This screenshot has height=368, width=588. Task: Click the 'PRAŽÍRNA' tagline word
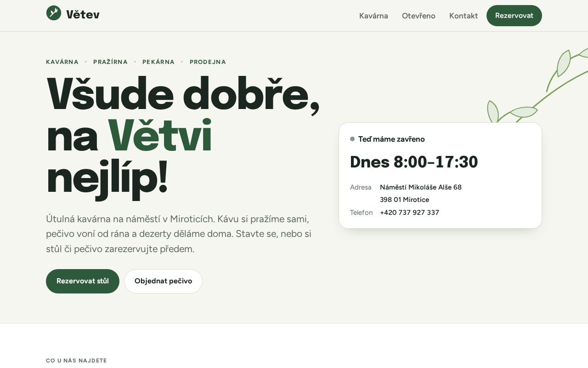coord(110,62)
